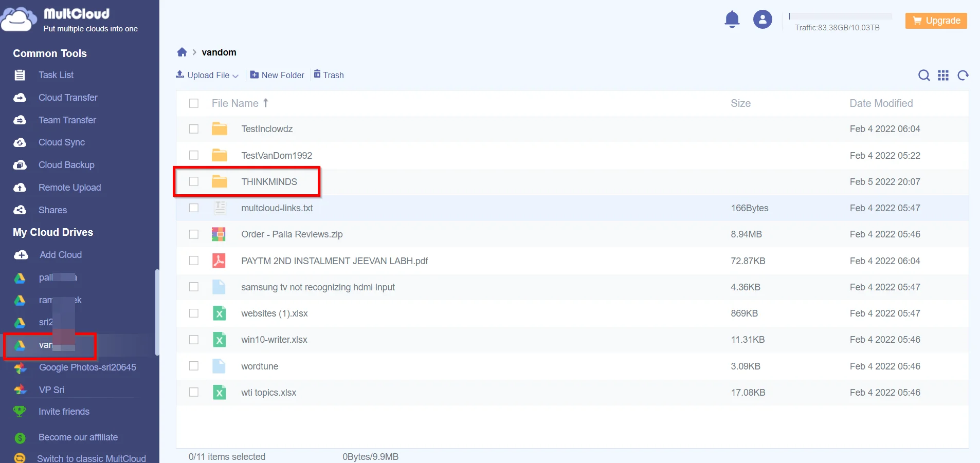Image resolution: width=980 pixels, height=463 pixels.
Task: Click the Team Transfer icon
Action: (x=20, y=120)
